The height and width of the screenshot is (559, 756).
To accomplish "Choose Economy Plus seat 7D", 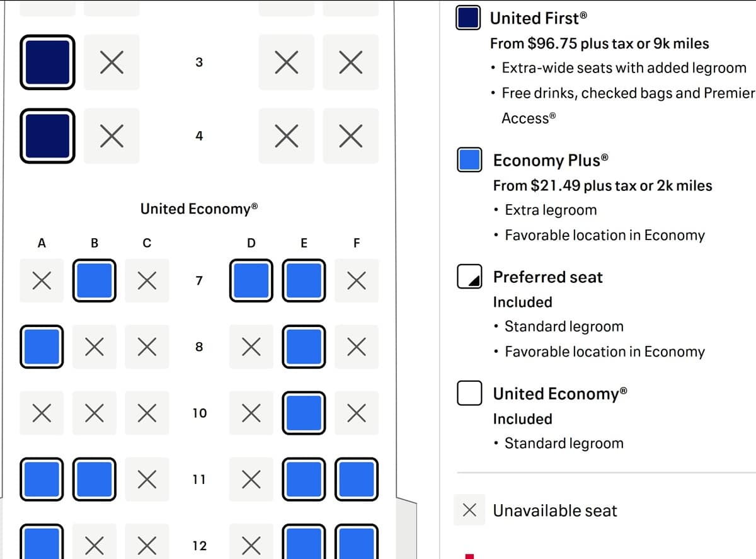I will click(x=251, y=280).
